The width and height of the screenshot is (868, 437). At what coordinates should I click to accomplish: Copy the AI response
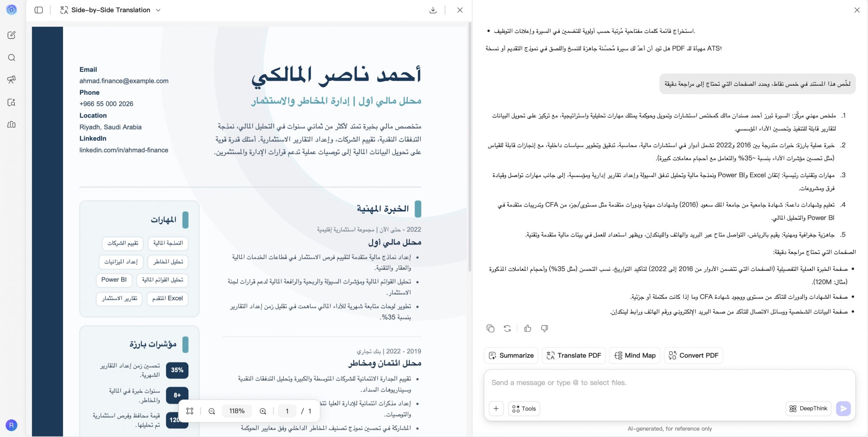(x=490, y=328)
